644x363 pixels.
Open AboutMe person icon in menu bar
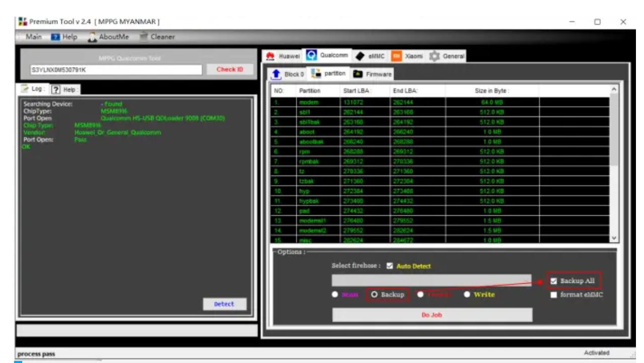pyautogui.click(x=92, y=37)
